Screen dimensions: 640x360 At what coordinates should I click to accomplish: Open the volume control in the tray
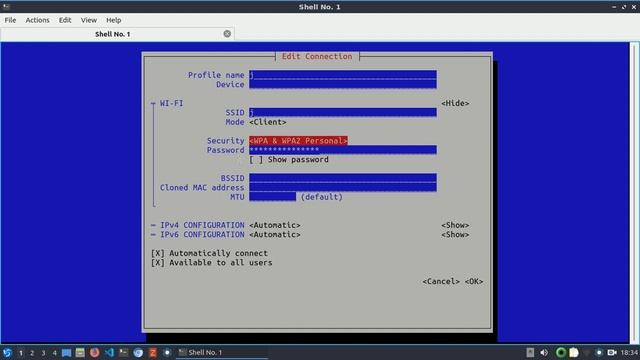point(544,352)
